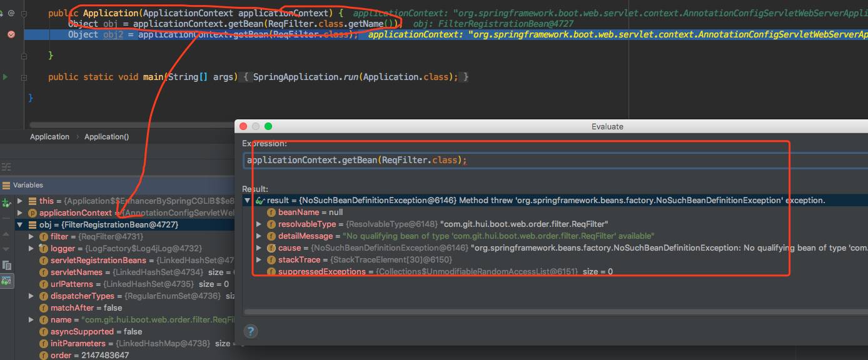Click the New Watch icon in Variables panel

pos(7,202)
